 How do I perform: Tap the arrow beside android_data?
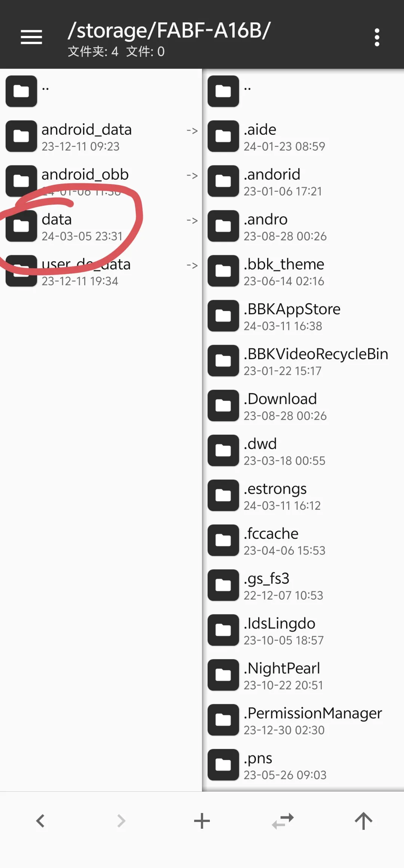pos(192,131)
